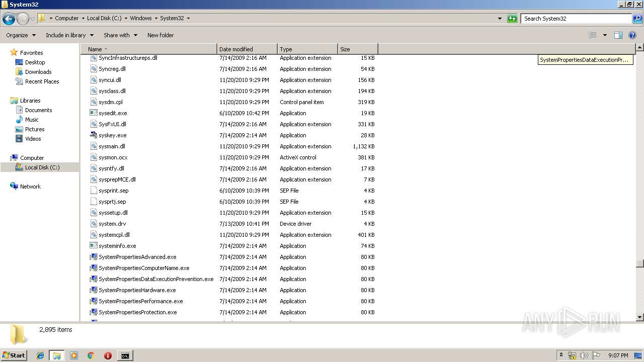The image size is (644, 362).
Task: Open the command prompt taskbar icon
Action: click(x=125, y=355)
